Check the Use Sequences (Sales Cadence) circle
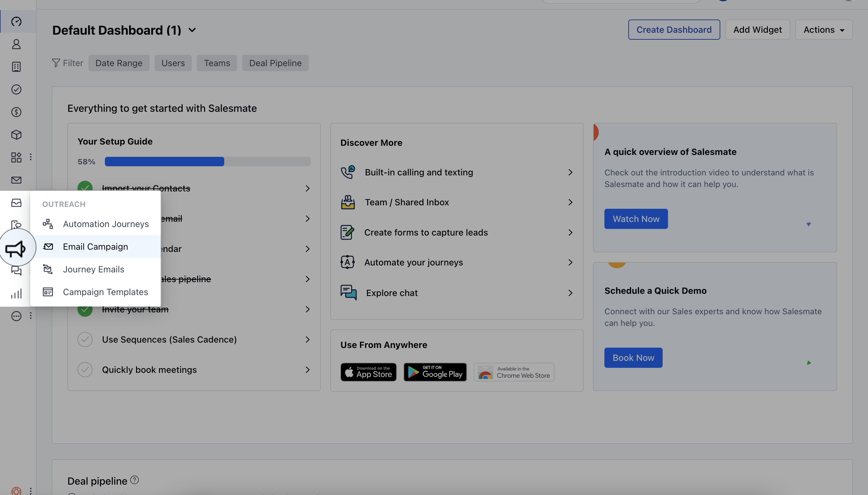 [85, 339]
